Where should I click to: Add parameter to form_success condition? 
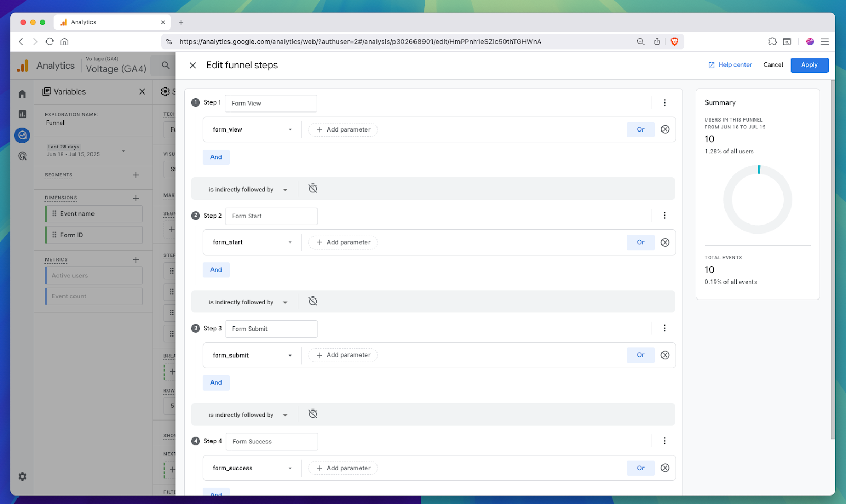pyautogui.click(x=343, y=468)
